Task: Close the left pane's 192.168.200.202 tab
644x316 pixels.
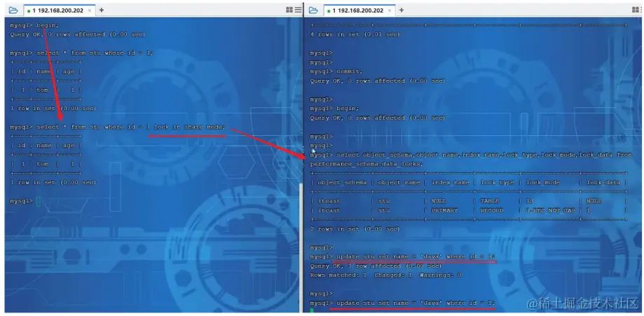Action: [x=90, y=11]
